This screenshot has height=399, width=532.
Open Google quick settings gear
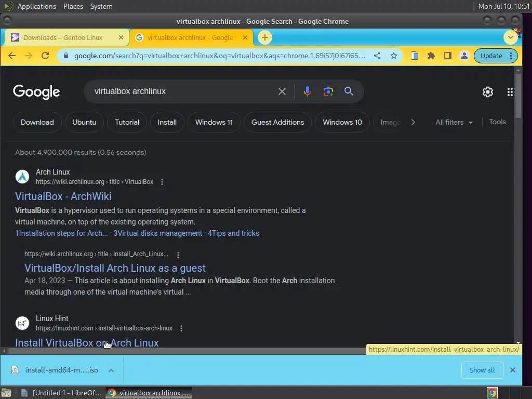[x=487, y=91]
